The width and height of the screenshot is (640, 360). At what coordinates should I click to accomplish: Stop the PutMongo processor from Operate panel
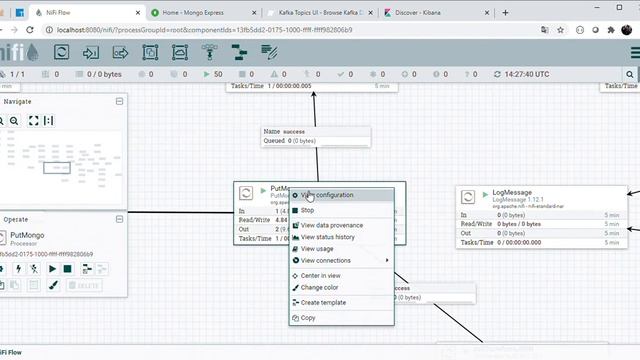pos(68,269)
